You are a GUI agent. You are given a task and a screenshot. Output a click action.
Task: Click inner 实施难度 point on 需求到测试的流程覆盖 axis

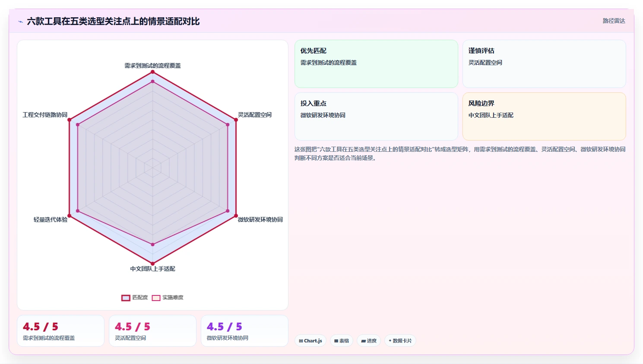pos(152,82)
